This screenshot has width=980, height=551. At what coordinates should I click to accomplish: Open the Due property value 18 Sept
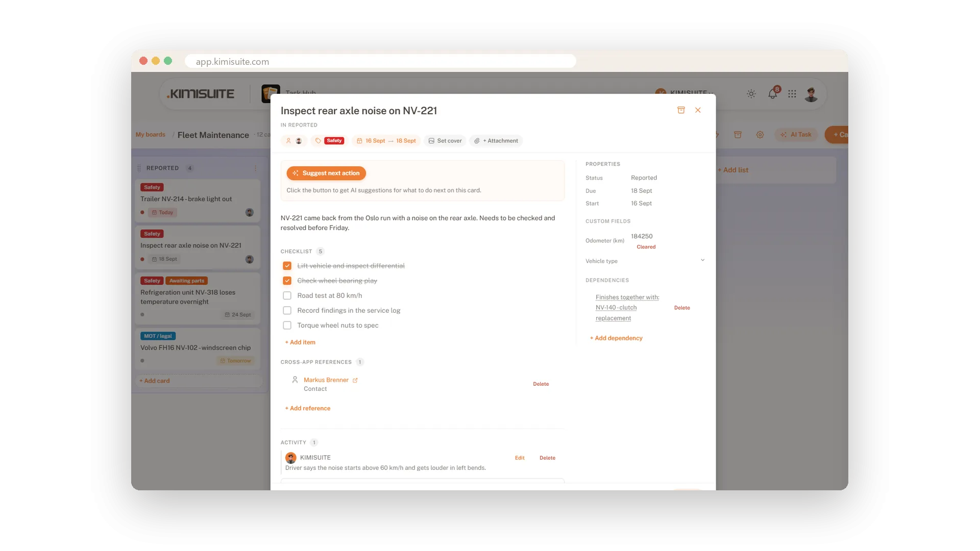641,191
